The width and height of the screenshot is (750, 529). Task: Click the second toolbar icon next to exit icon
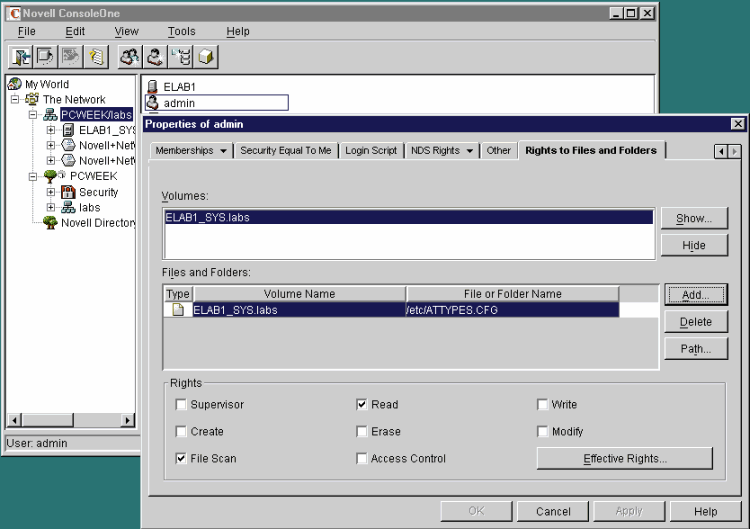pyautogui.click(x=45, y=57)
